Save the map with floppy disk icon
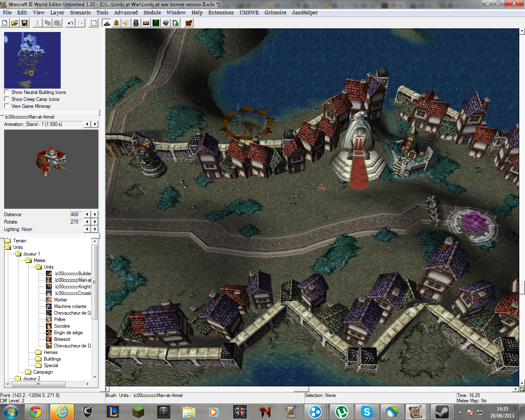The width and height of the screenshot is (525, 420). 25,23
